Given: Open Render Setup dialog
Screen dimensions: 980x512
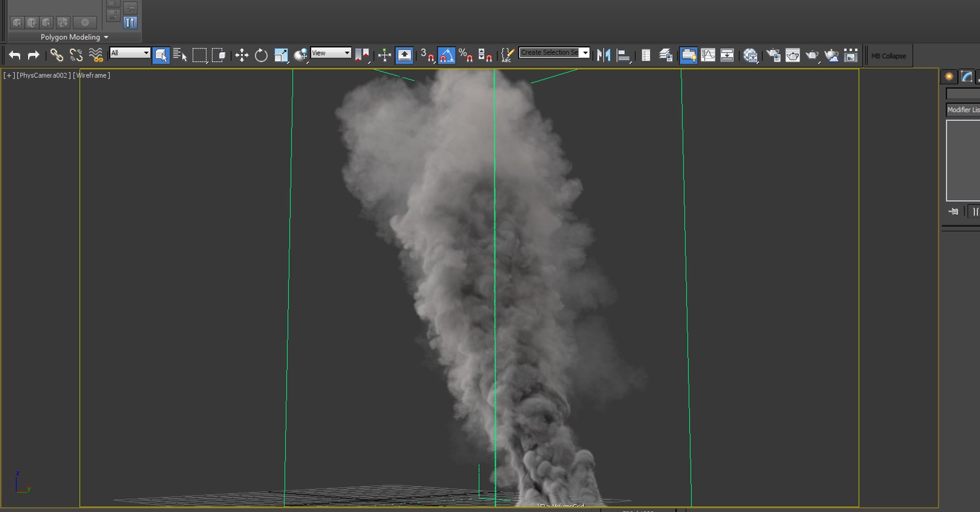Looking at the screenshot, I should (773, 55).
